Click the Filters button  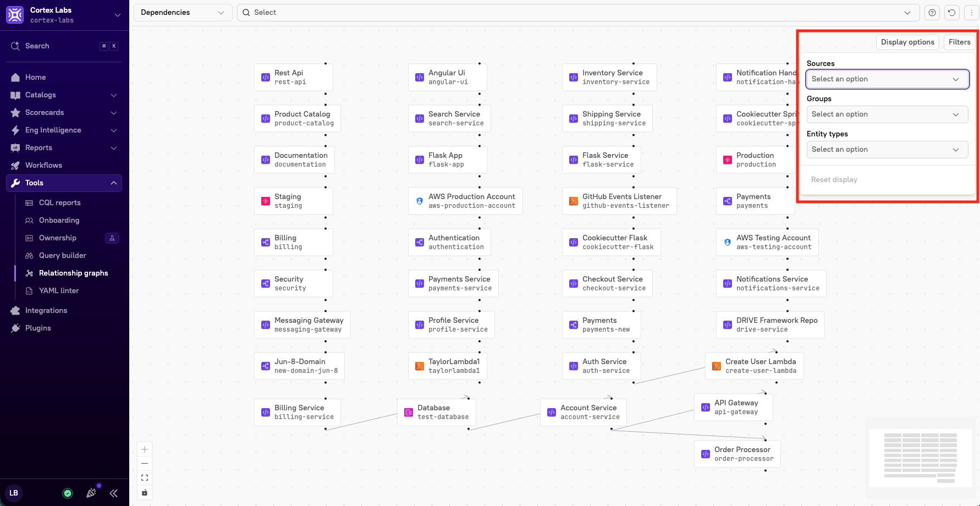(x=959, y=42)
